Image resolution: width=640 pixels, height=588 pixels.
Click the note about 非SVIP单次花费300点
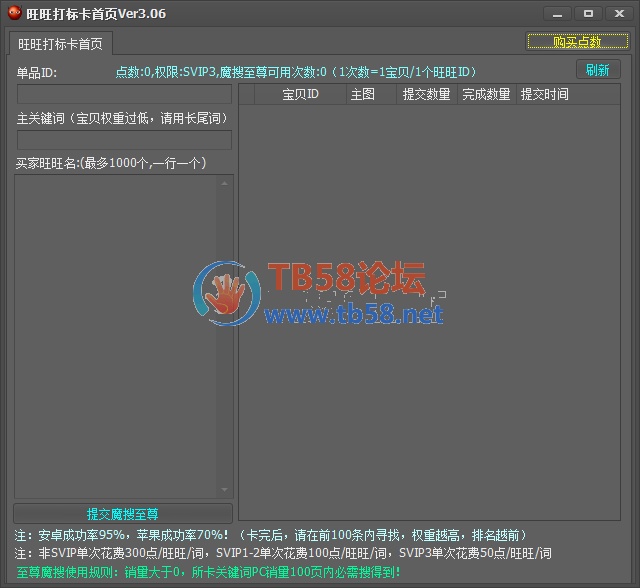point(283,553)
